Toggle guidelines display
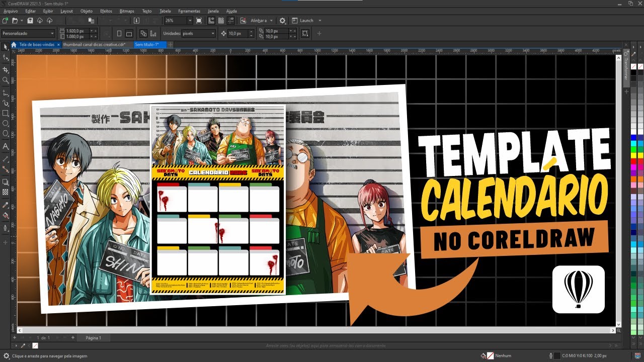 pyautogui.click(x=230, y=21)
